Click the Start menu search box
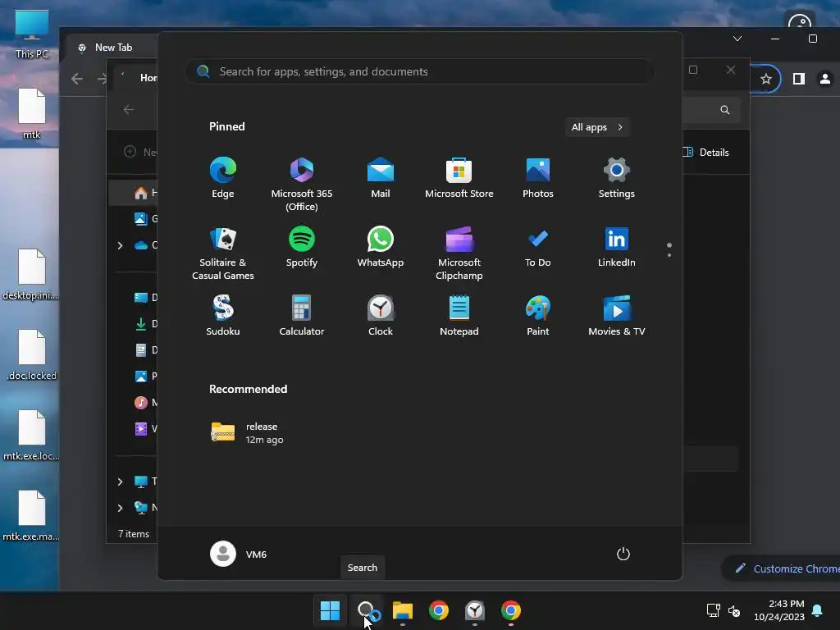 point(419,72)
